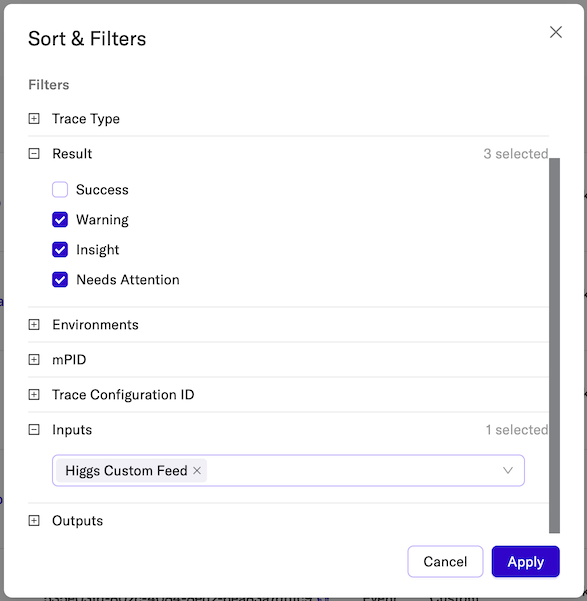The width and height of the screenshot is (587, 601).
Task: Disable the Needs Attention checkbox
Action: (x=60, y=279)
